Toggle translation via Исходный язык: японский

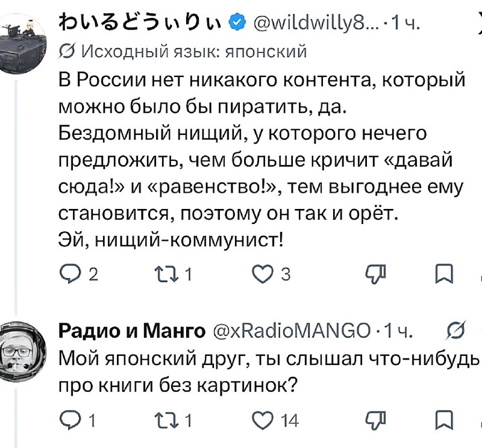coord(183,51)
